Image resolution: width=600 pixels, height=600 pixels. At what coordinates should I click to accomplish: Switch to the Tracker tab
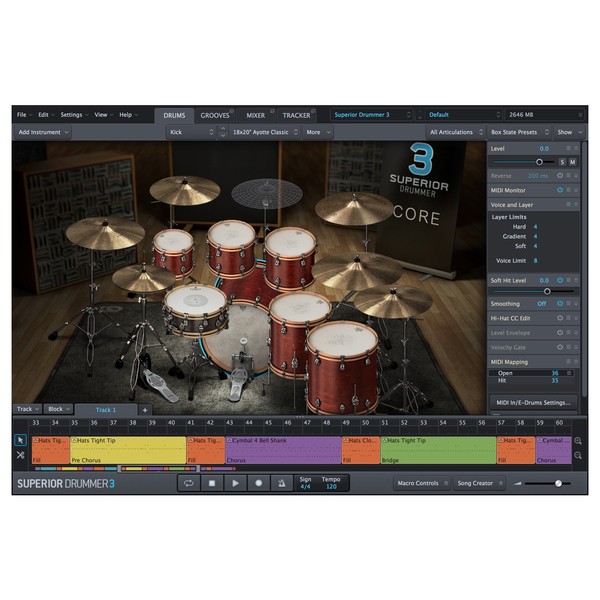coord(297,116)
